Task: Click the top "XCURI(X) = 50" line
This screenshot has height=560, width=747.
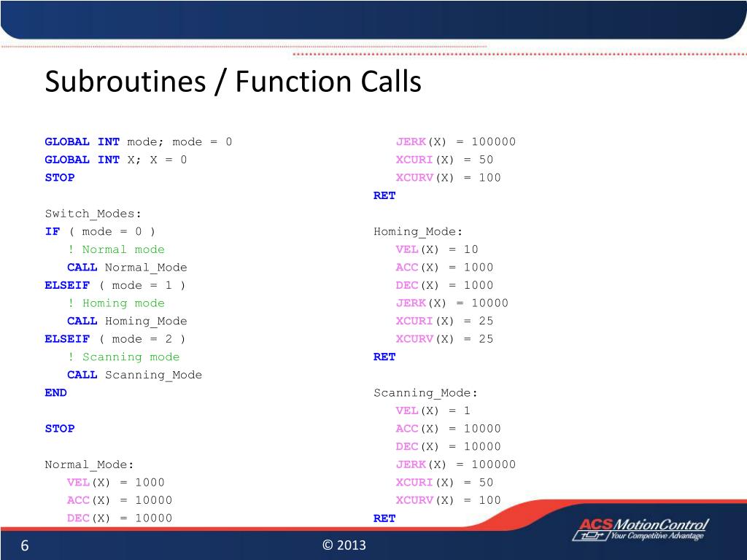Action: [x=444, y=160]
